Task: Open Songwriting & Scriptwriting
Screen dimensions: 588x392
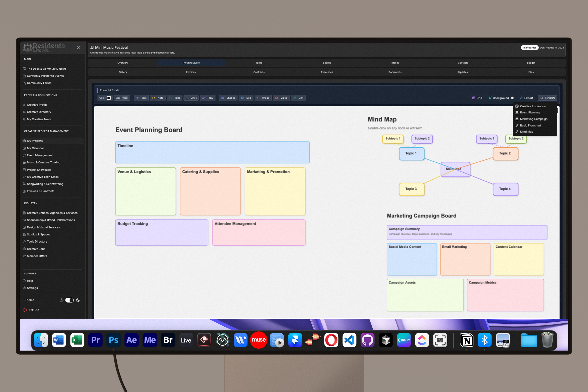Action: (43, 184)
